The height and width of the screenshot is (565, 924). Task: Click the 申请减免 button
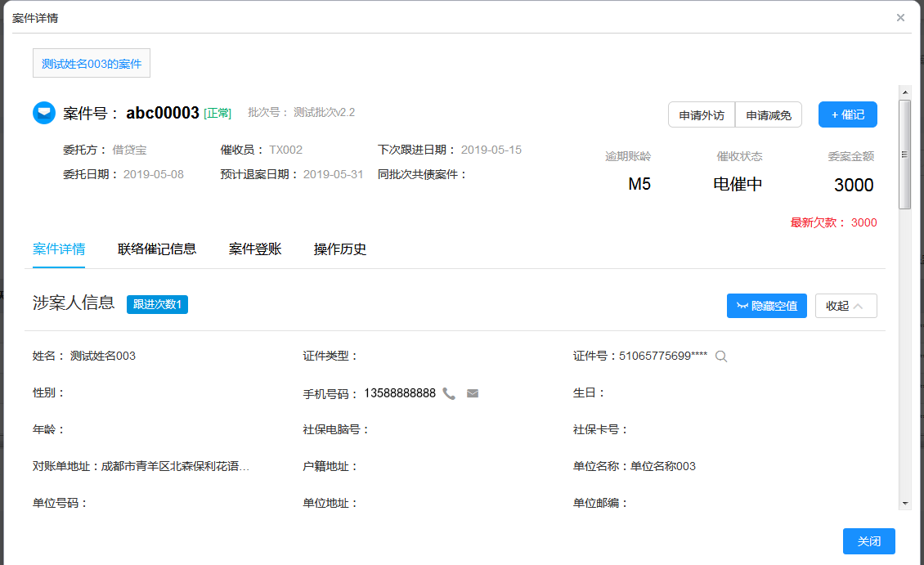click(769, 115)
